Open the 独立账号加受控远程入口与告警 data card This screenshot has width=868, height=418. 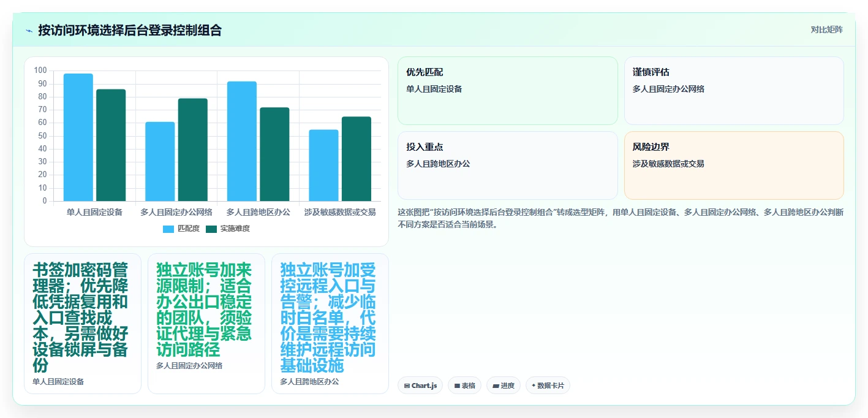(330, 324)
